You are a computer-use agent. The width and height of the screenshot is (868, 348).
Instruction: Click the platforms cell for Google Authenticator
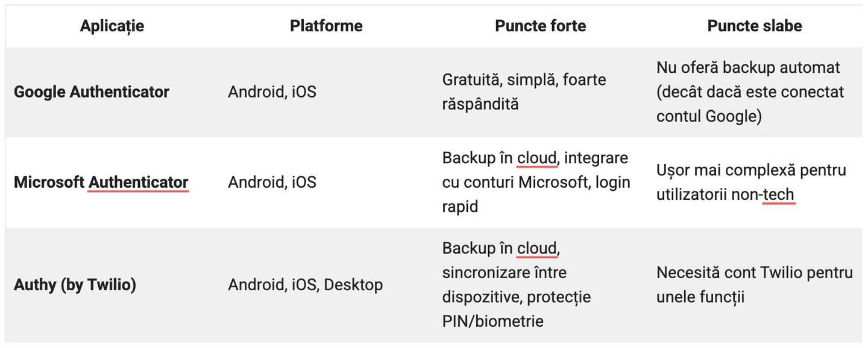click(272, 92)
